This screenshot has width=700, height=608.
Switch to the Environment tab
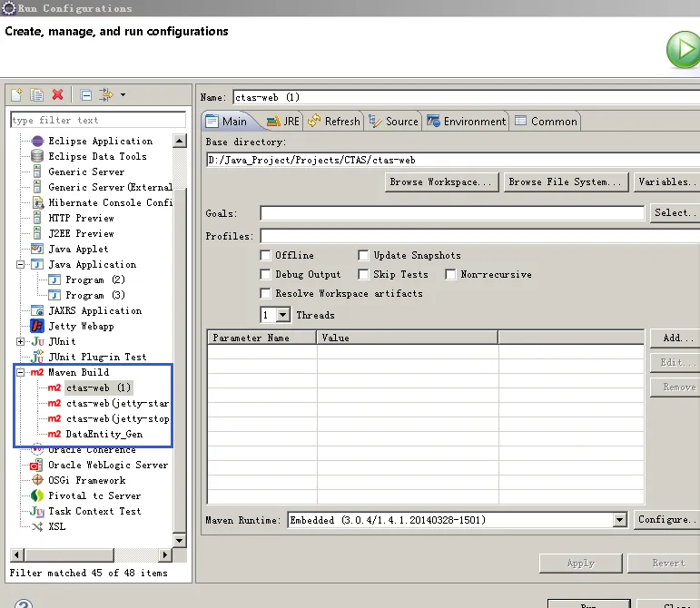coord(466,122)
